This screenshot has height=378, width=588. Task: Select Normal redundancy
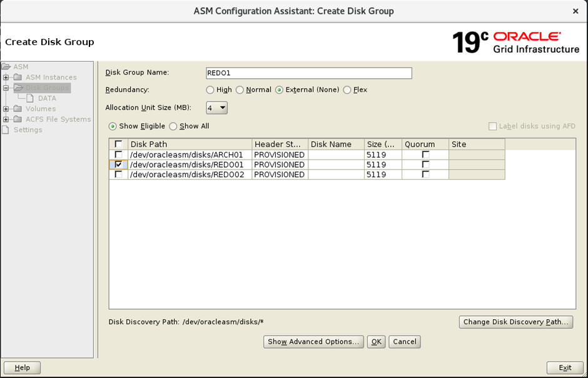240,90
